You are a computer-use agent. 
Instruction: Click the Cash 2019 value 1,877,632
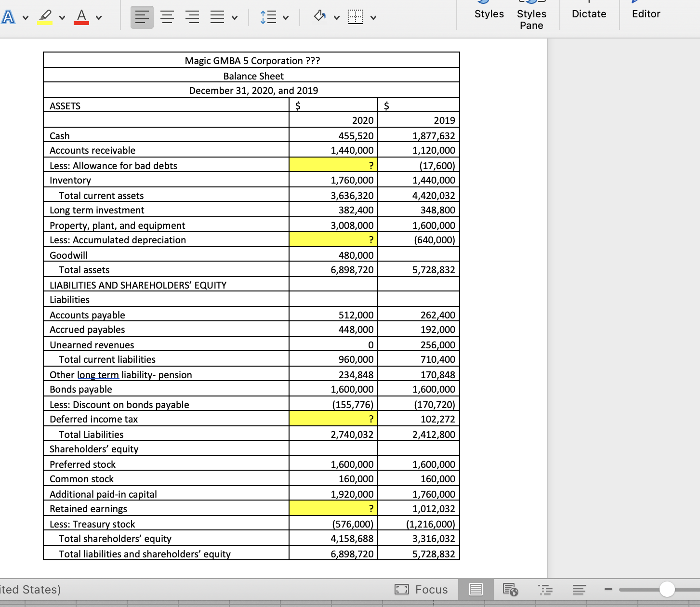(434, 136)
